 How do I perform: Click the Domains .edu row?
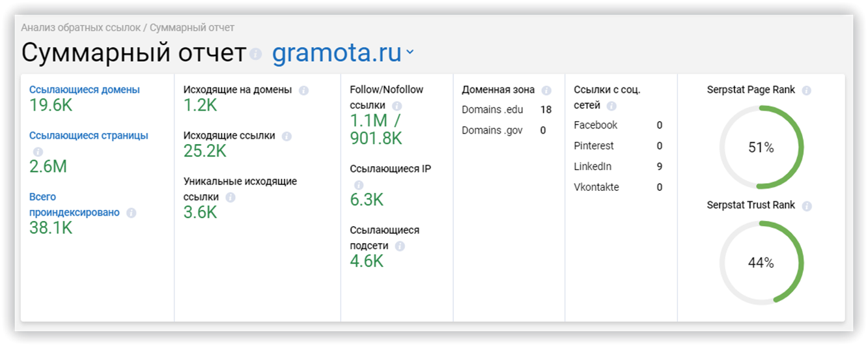(x=507, y=109)
